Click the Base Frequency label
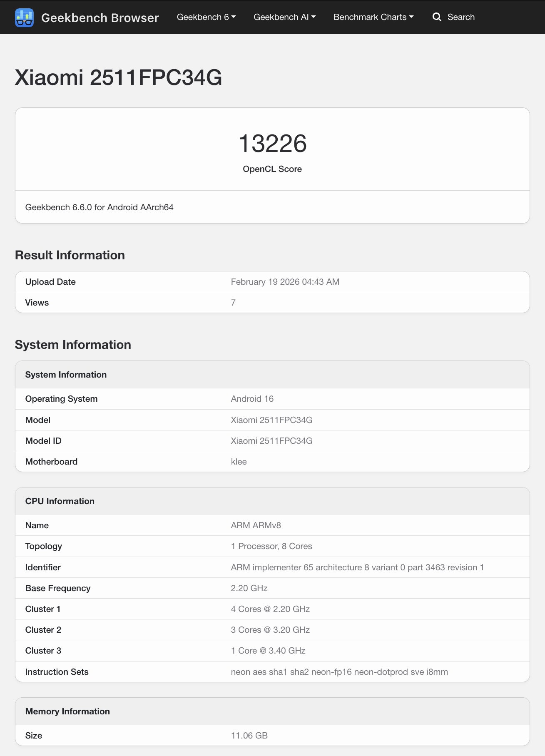The width and height of the screenshot is (545, 756). coord(58,588)
